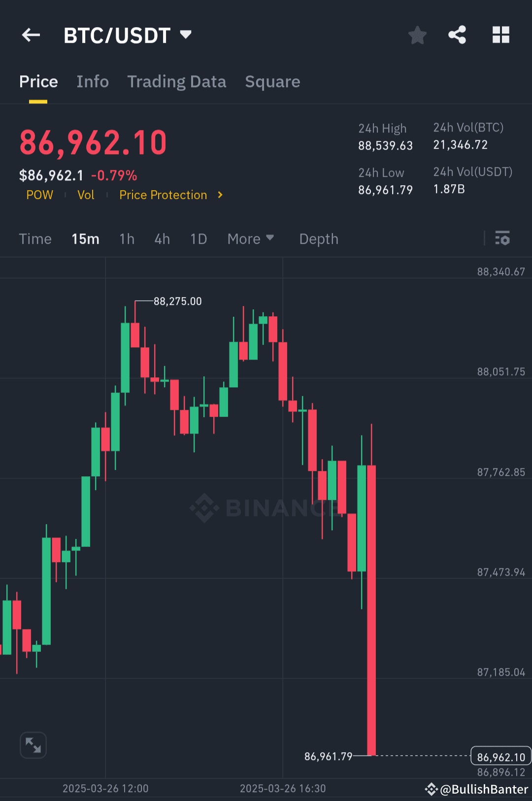Open the grid layout icon top right
532x801 pixels.
click(x=501, y=35)
